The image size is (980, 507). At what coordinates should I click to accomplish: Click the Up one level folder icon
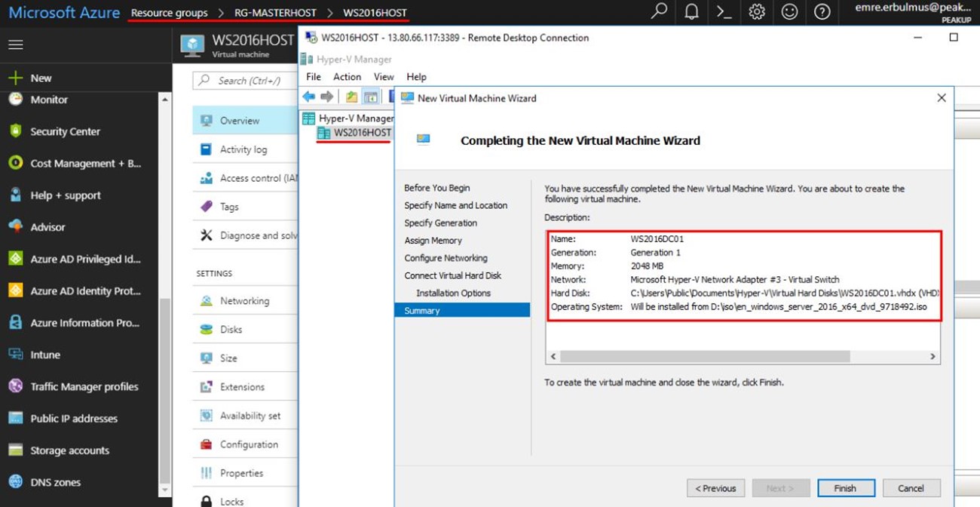coord(351,97)
